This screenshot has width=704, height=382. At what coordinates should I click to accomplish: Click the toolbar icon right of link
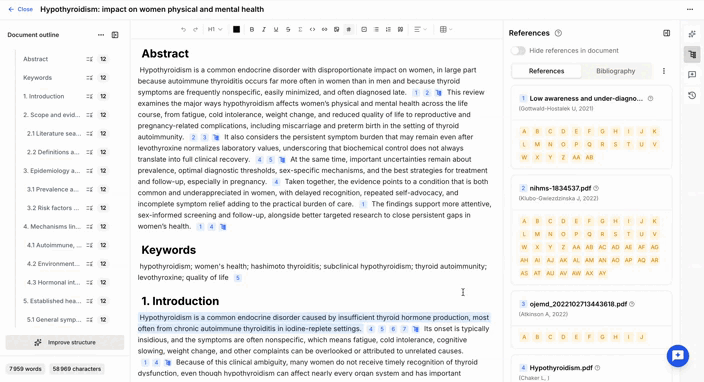[x=336, y=30]
